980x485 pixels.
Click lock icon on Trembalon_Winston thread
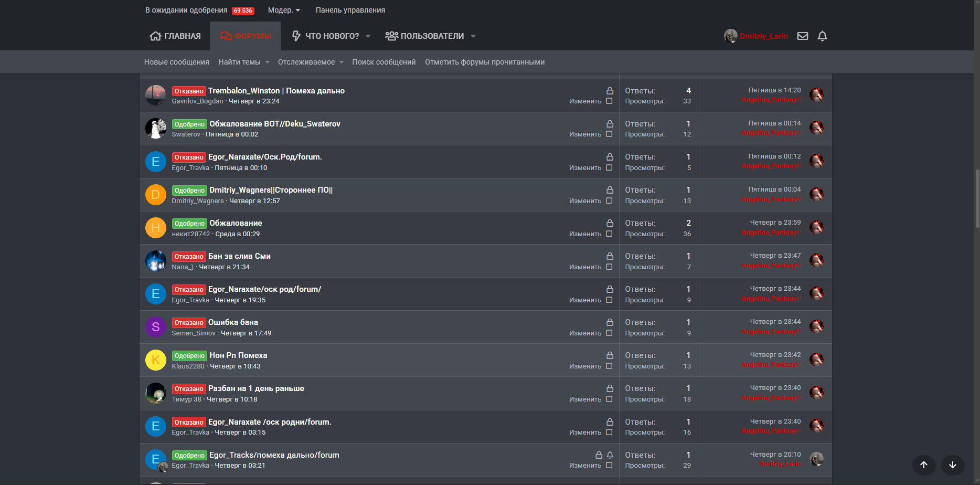[x=610, y=91]
